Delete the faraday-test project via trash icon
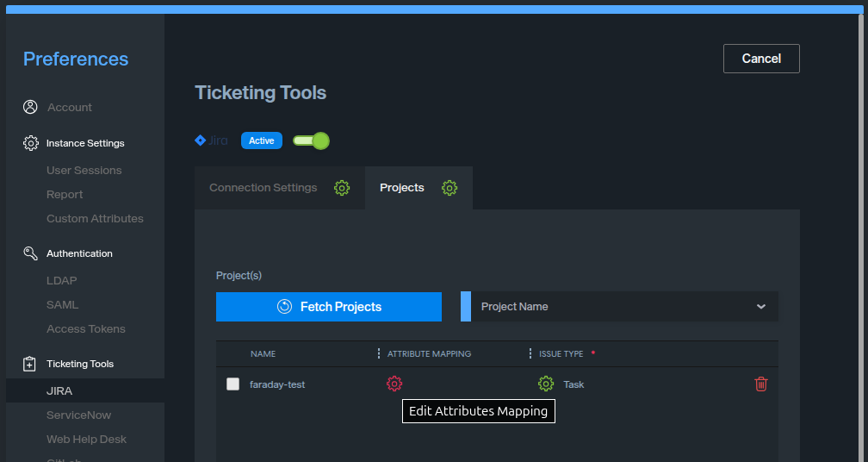 click(x=760, y=384)
